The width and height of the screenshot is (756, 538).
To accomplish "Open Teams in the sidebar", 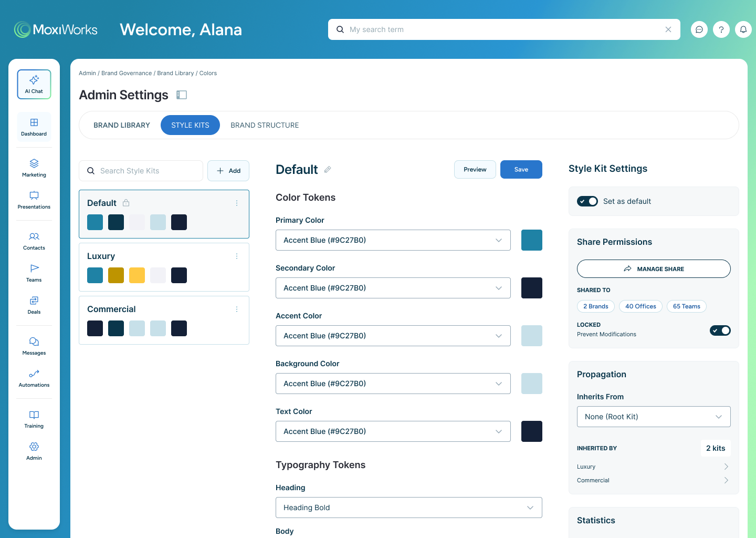I will pyautogui.click(x=34, y=273).
